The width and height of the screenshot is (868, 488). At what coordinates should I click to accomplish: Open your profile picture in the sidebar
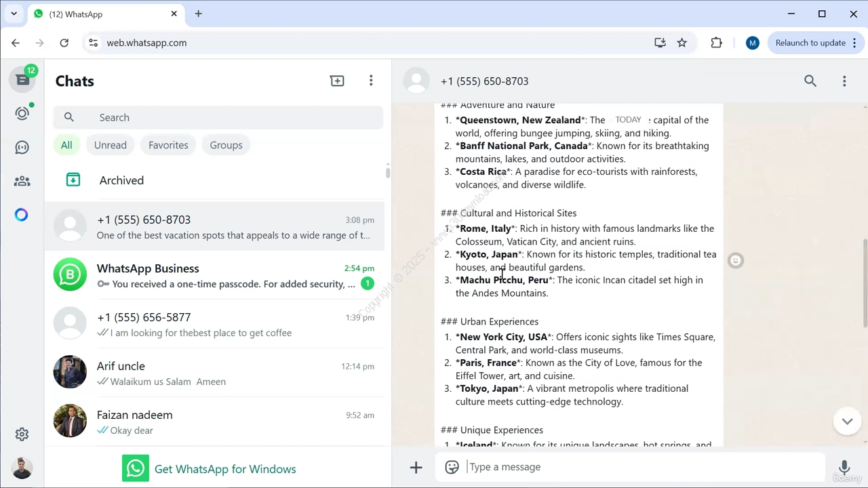pyautogui.click(x=22, y=468)
